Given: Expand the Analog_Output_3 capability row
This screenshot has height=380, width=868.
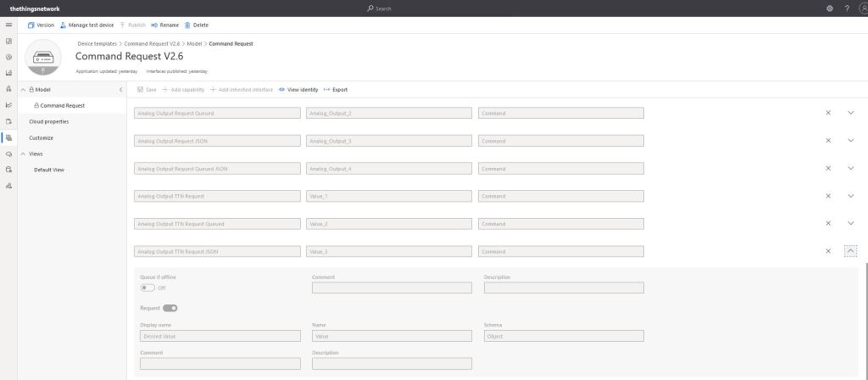Looking at the screenshot, I should click(x=850, y=141).
